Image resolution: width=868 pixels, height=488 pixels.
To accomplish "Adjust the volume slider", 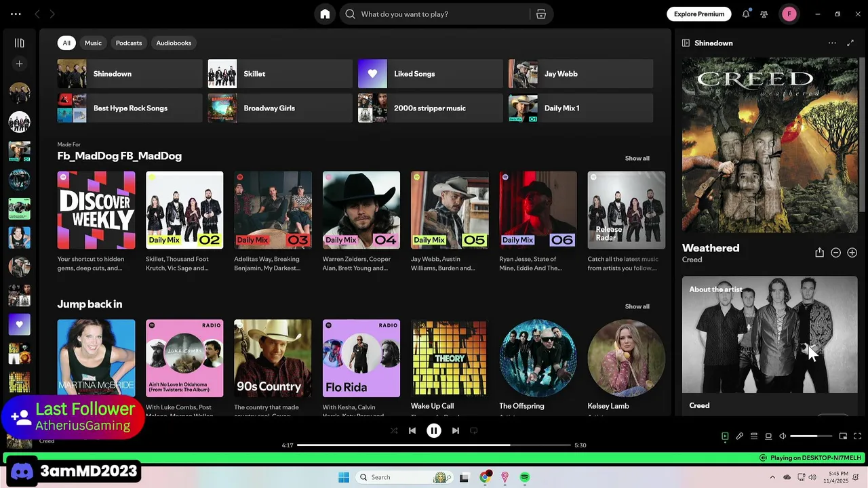I will (811, 436).
